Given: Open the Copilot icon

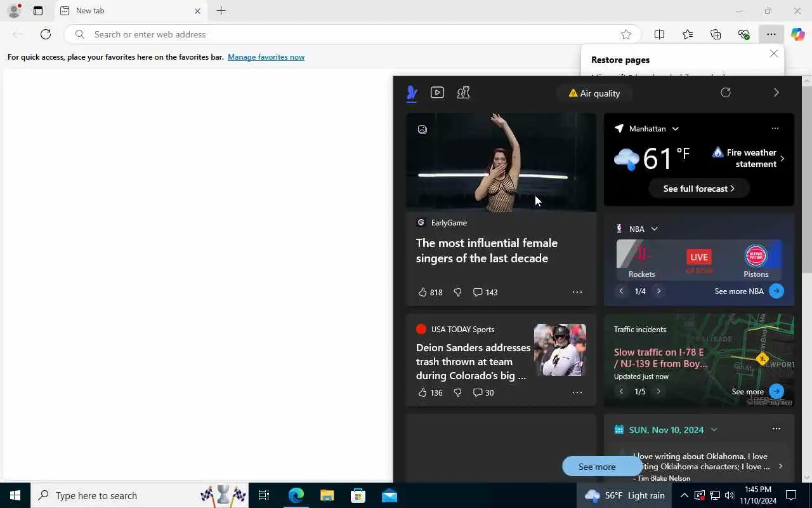Looking at the screenshot, I should pyautogui.click(x=797, y=34).
